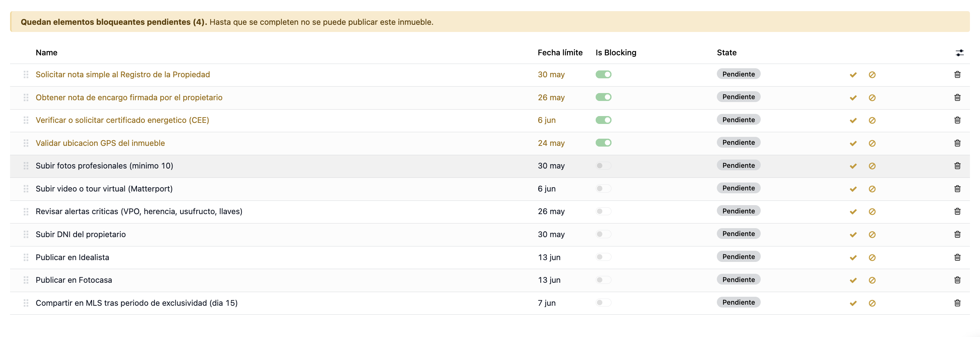980x337 pixels.
Task: Delete the 'Solicitar nota simple' row
Action: pos(957,75)
